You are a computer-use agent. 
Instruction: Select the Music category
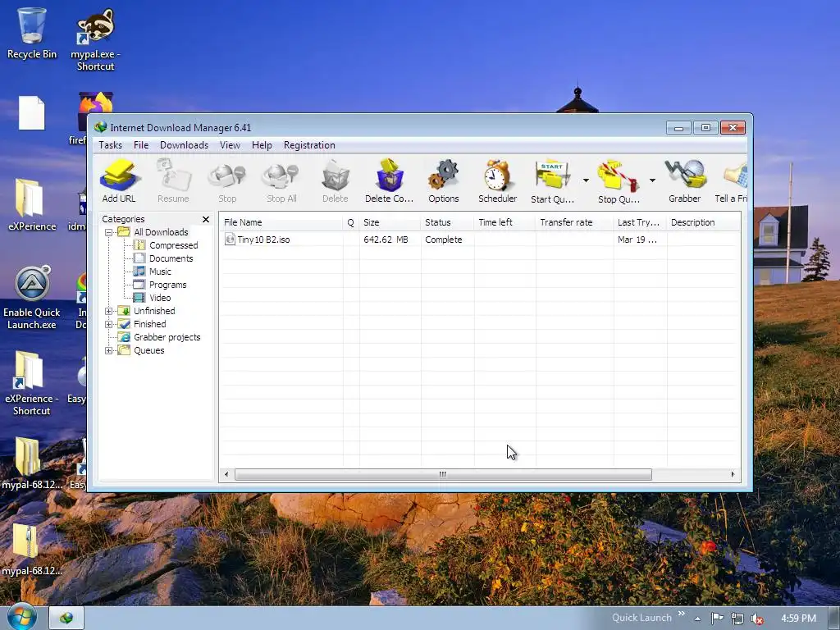160,272
